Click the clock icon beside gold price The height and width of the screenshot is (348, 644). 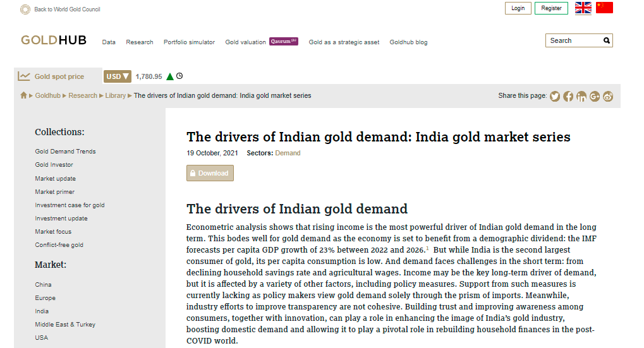point(179,76)
